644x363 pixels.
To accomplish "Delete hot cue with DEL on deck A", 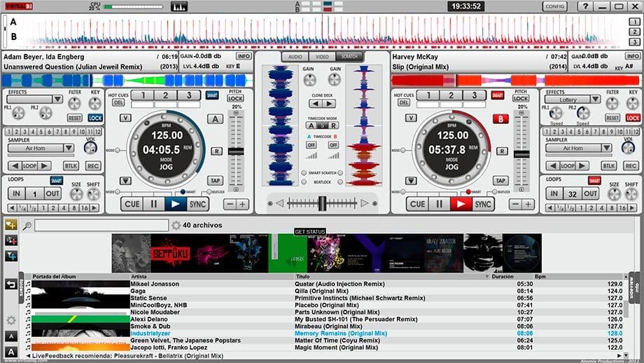I will tap(118, 103).
